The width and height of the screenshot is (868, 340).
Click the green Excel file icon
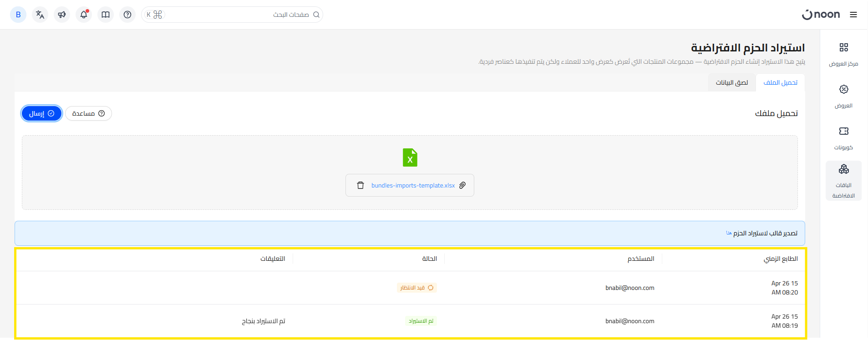(x=410, y=157)
